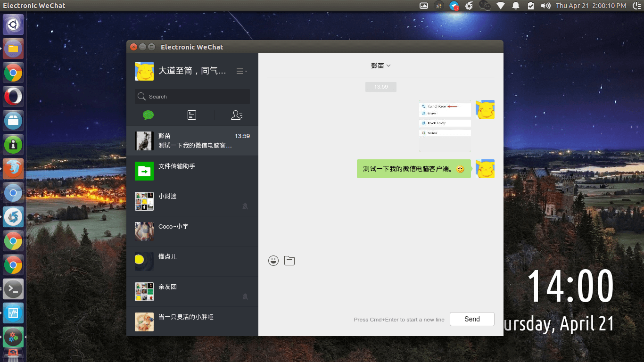Open the 文件传输助手 conversation
This screenshot has height=362, width=644.
click(192, 171)
